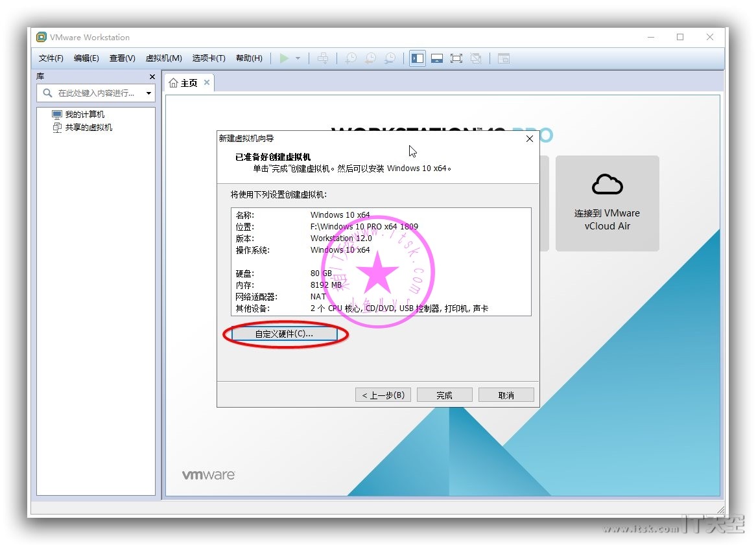Click the 80 GB disk value

[321, 273]
